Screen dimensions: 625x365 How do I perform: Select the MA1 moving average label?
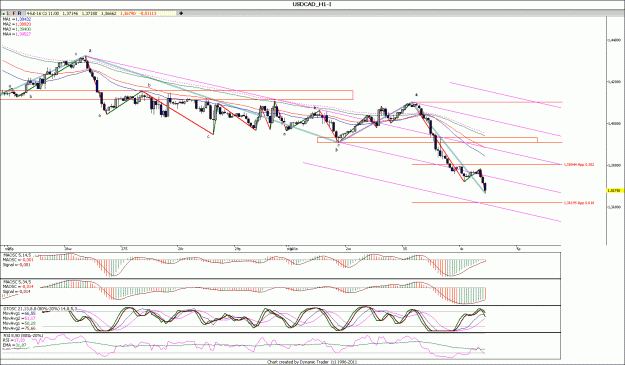coord(17,19)
